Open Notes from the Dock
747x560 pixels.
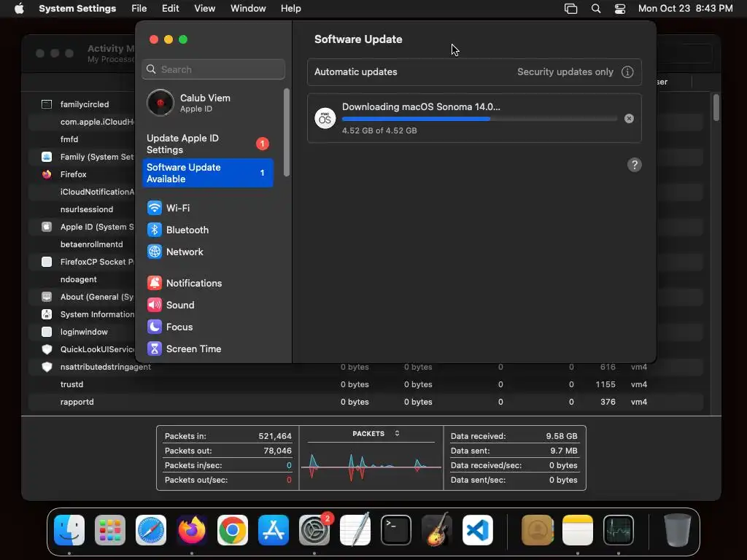point(578,530)
